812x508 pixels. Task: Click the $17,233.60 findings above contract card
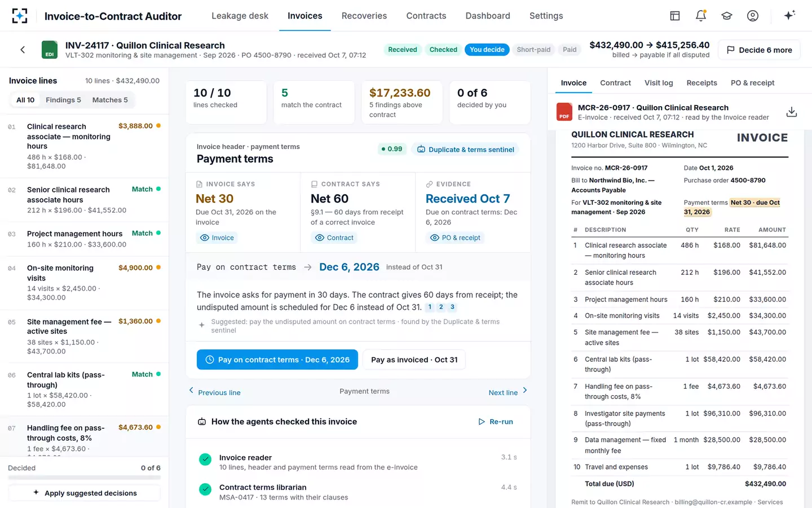(x=402, y=103)
